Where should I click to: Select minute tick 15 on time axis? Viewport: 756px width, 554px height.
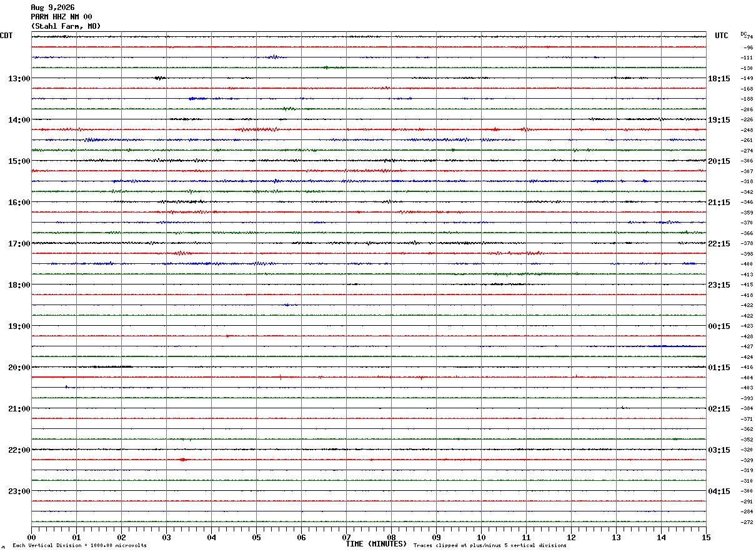pyautogui.click(x=706, y=537)
